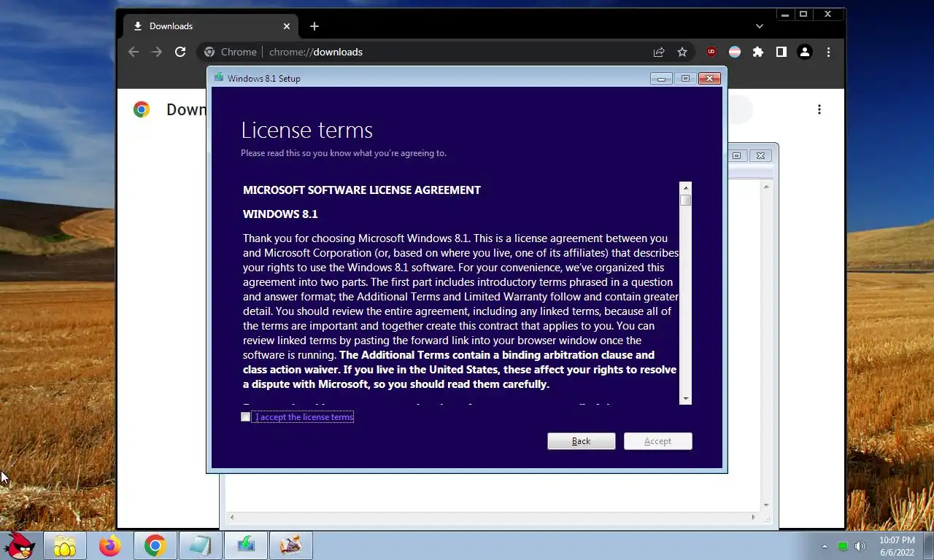Click the Chrome site info chip
This screenshot has height=560, width=934.
pos(230,52)
